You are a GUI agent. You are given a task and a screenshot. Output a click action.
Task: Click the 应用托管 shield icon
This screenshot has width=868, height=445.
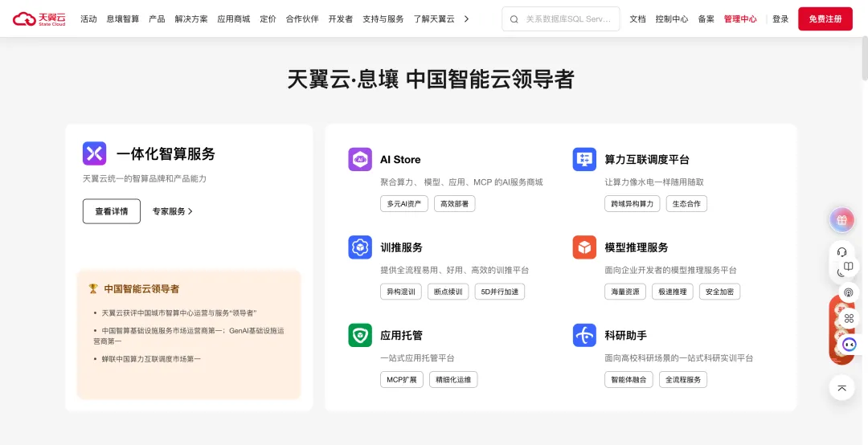360,336
